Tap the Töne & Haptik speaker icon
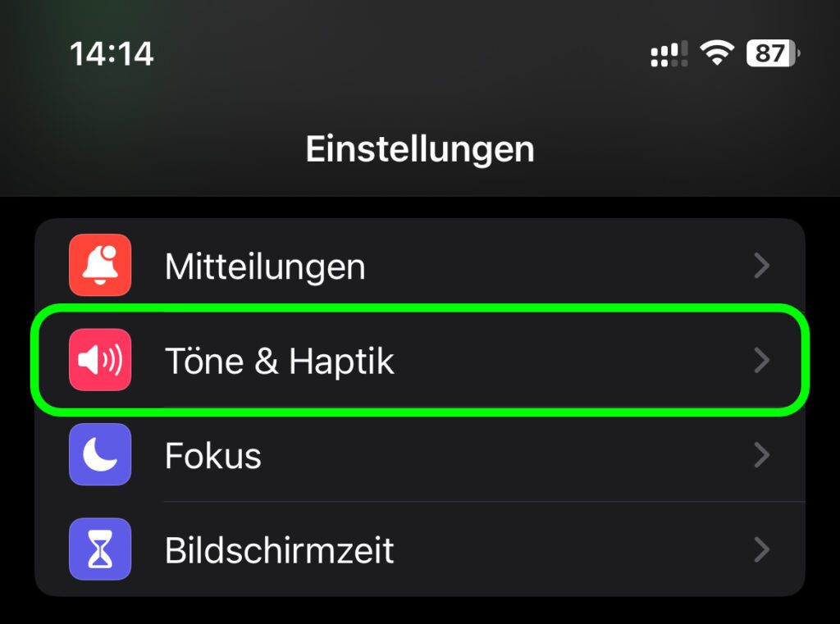The height and width of the screenshot is (624, 840). 100,360
